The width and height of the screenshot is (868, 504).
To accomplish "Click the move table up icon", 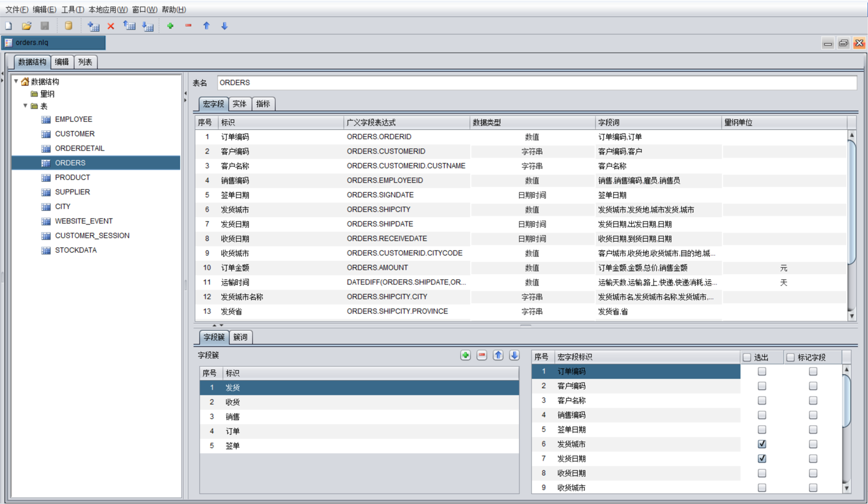I will click(129, 26).
